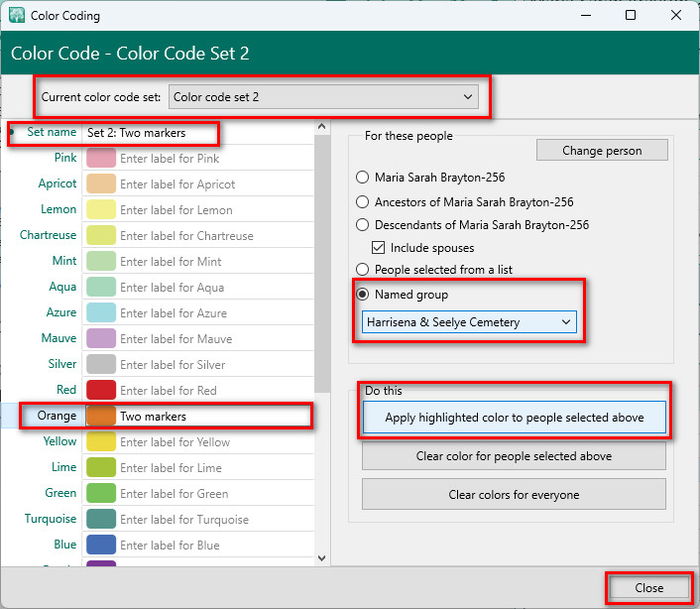The width and height of the screenshot is (700, 609).
Task: Select the Apricot color swatch
Action: coord(101,183)
